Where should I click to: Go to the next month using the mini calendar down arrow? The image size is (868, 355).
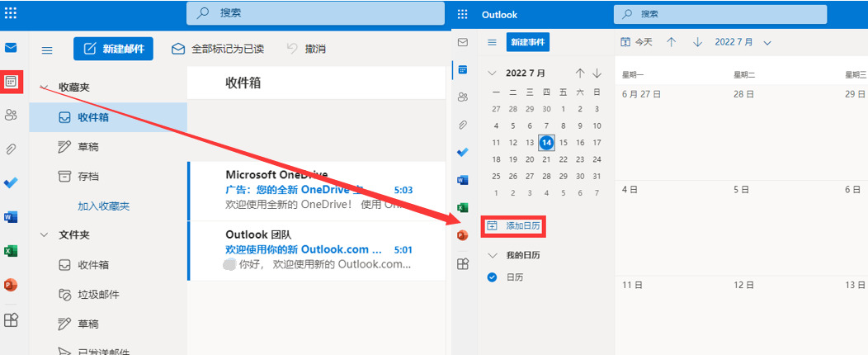pos(597,73)
